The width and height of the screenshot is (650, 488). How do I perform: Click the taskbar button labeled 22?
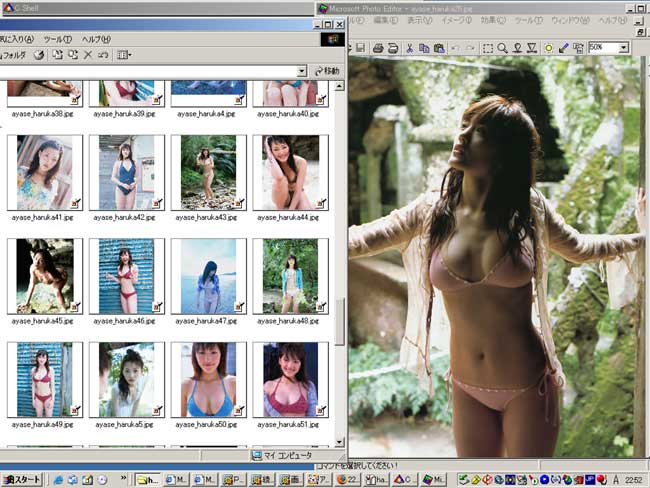click(x=347, y=480)
